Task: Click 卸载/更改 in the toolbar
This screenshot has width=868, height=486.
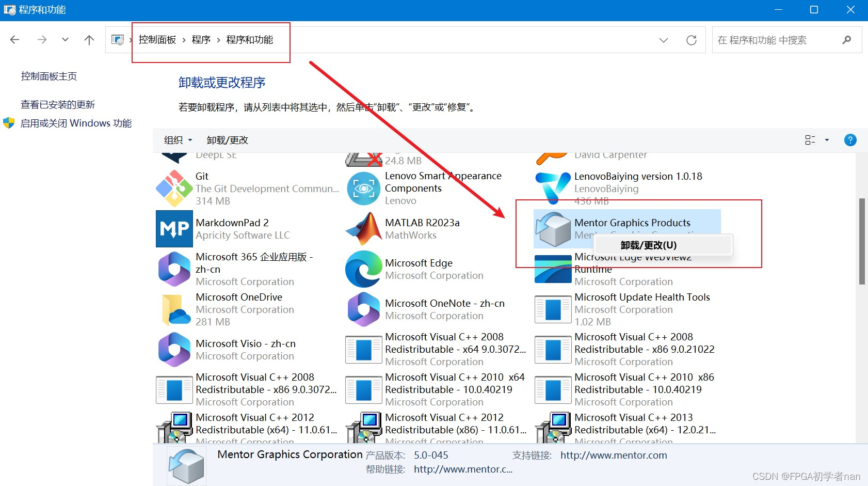Action: coord(228,140)
